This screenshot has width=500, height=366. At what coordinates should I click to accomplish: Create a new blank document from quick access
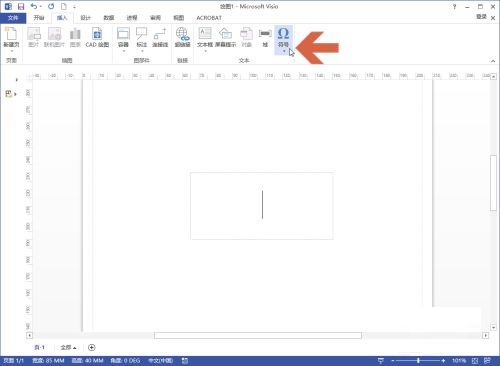tap(63, 6)
